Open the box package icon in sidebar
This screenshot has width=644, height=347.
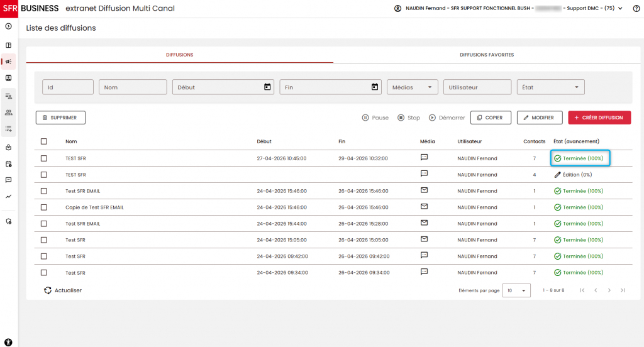[8, 148]
